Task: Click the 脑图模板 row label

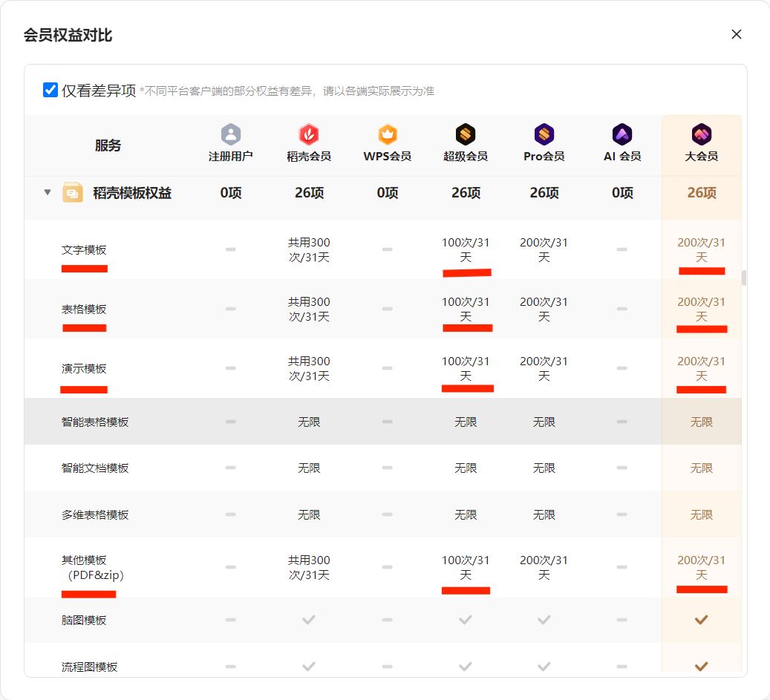Action: click(84, 621)
